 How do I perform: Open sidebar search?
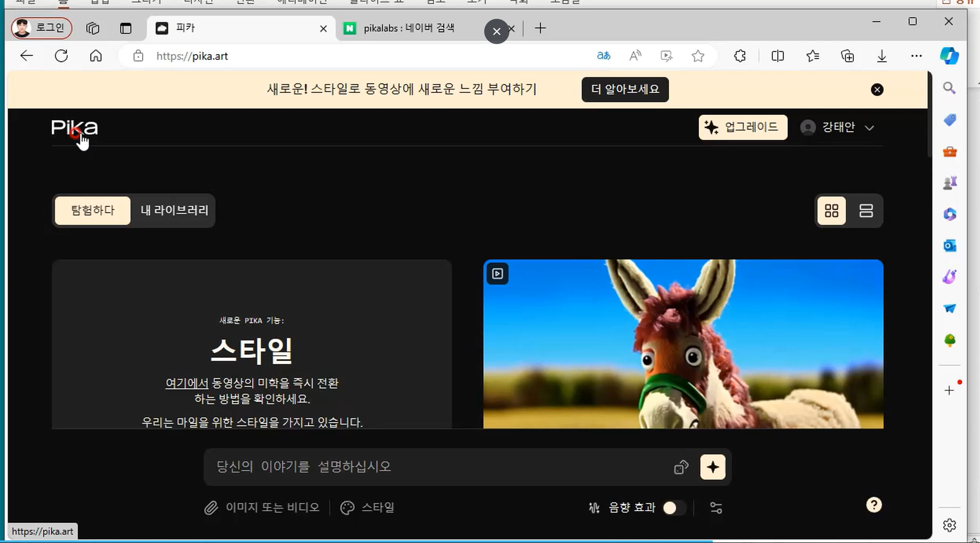click(x=950, y=88)
